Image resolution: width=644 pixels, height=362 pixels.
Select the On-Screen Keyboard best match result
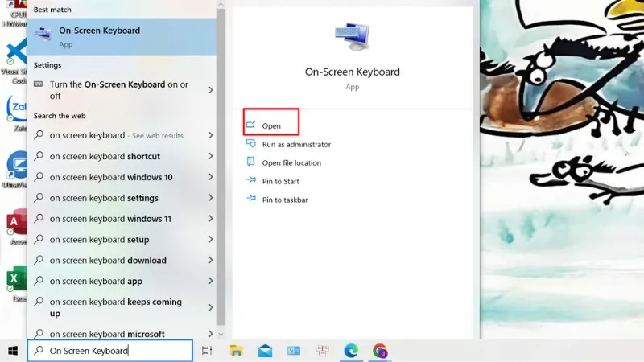pyautogui.click(x=121, y=36)
